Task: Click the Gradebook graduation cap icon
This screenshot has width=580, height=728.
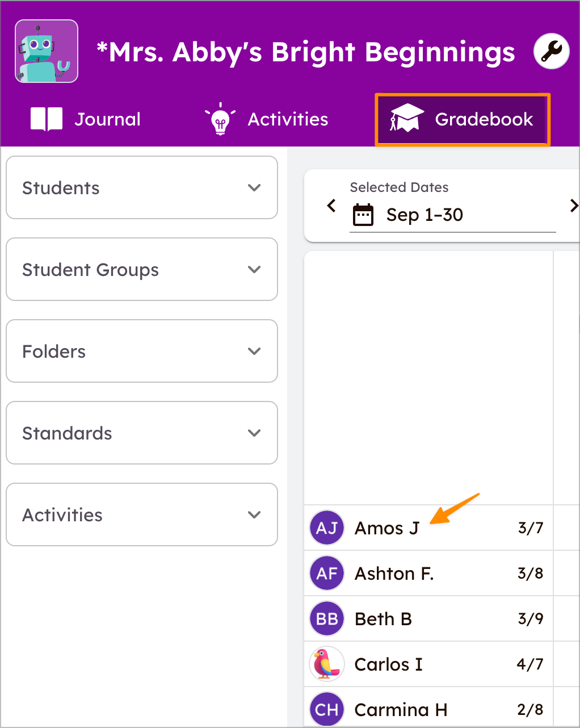Action: pyautogui.click(x=407, y=118)
